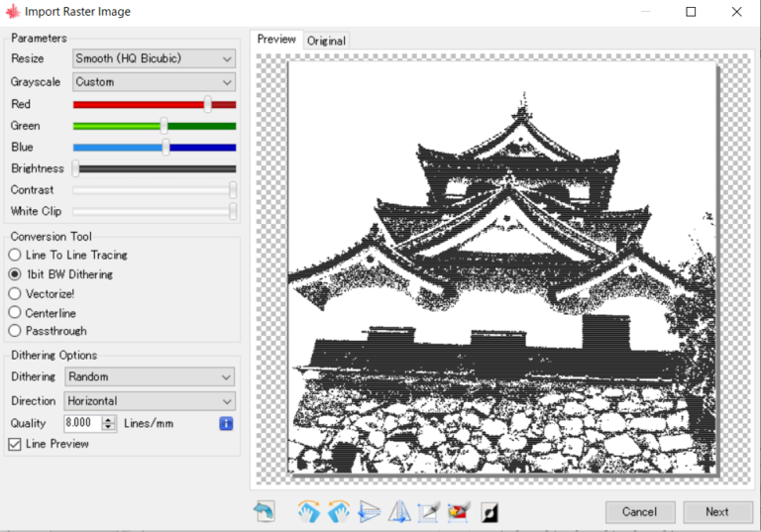Select Line To Line Tracing option
Image resolution: width=761 pixels, height=532 pixels.
[15, 256]
